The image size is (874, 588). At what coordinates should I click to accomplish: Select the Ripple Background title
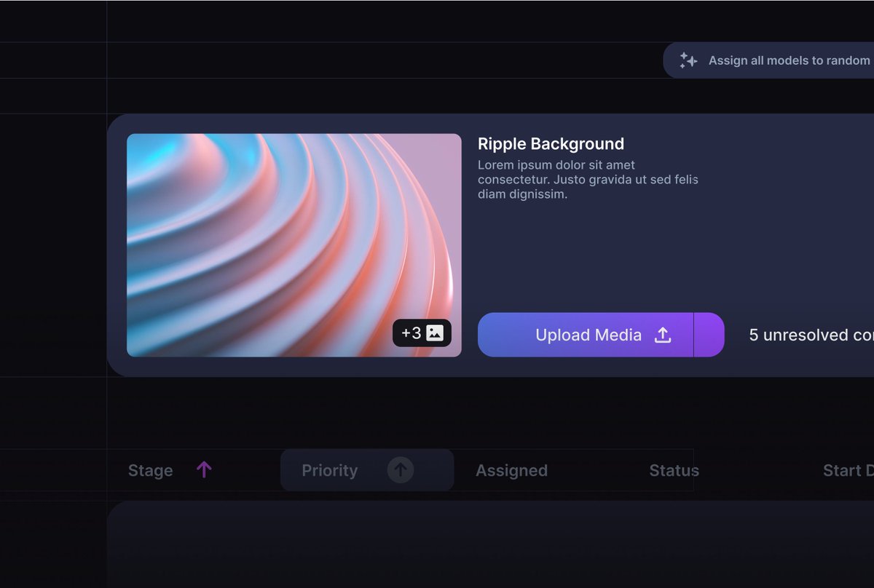tap(551, 143)
